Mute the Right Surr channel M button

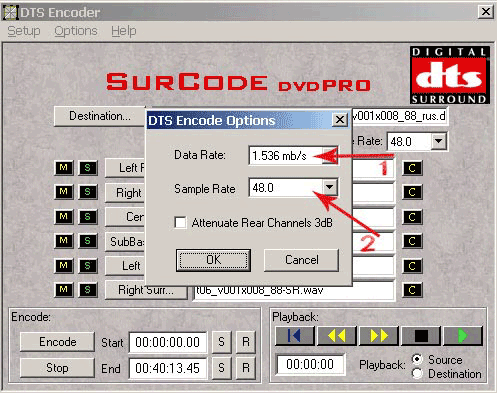point(64,290)
